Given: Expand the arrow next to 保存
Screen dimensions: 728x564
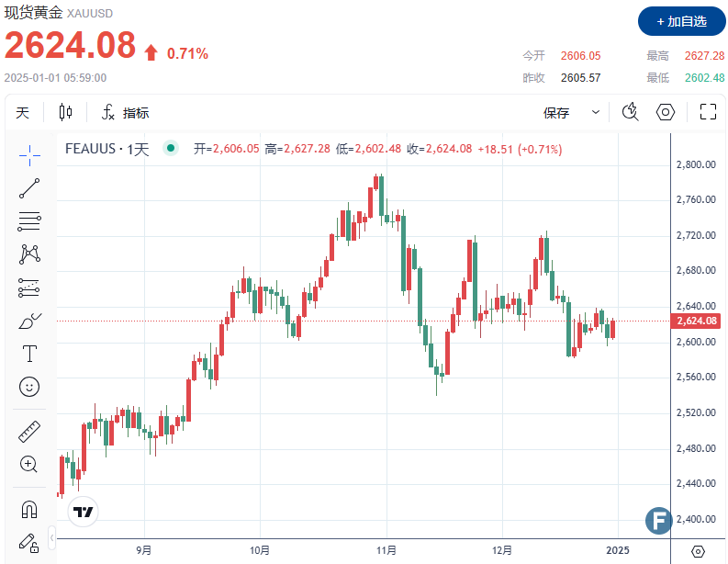Looking at the screenshot, I should pos(596,112).
